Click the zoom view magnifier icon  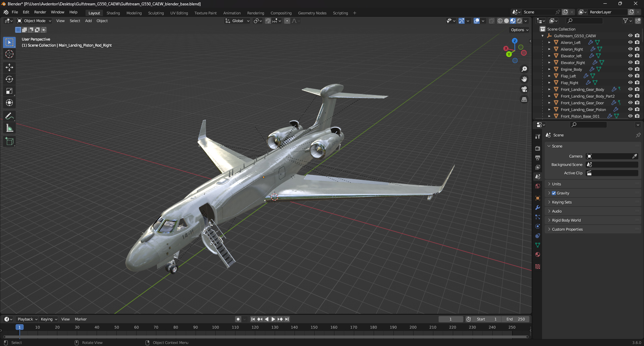click(x=524, y=69)
